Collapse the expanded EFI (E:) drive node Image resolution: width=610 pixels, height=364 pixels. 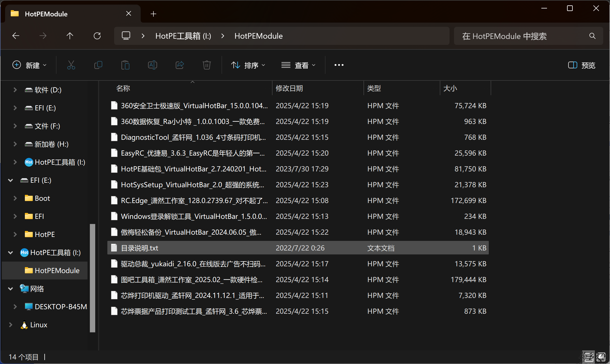(10, 180)
